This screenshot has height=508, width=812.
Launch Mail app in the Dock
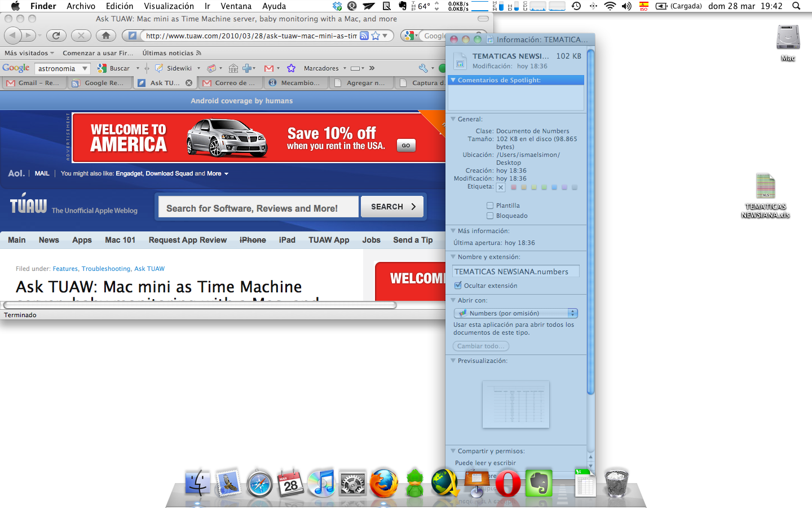228,483
